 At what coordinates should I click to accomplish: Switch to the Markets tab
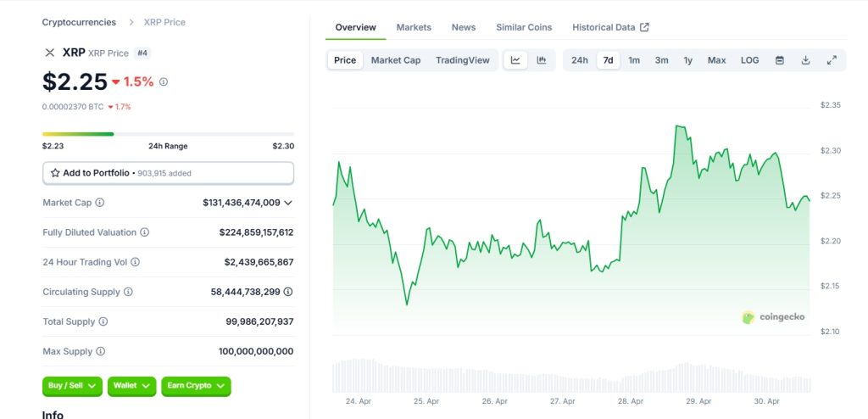(x=414, y=27)
